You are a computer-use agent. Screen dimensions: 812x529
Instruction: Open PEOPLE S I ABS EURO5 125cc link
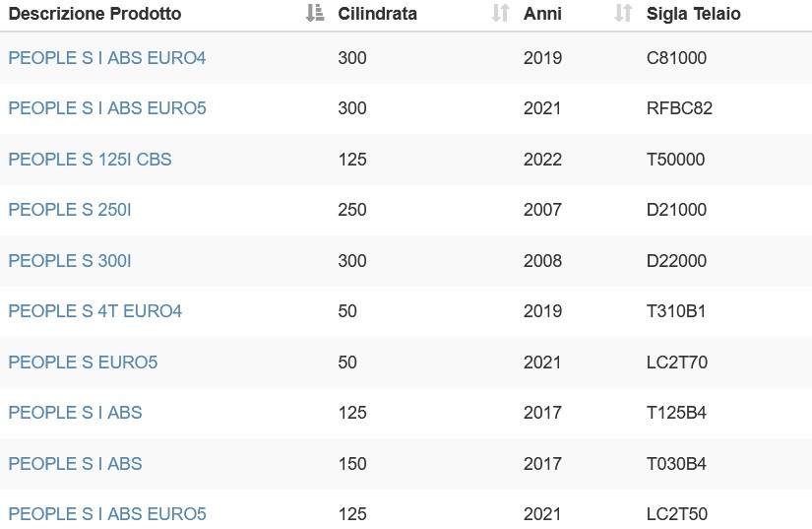[x=107, y=513]
